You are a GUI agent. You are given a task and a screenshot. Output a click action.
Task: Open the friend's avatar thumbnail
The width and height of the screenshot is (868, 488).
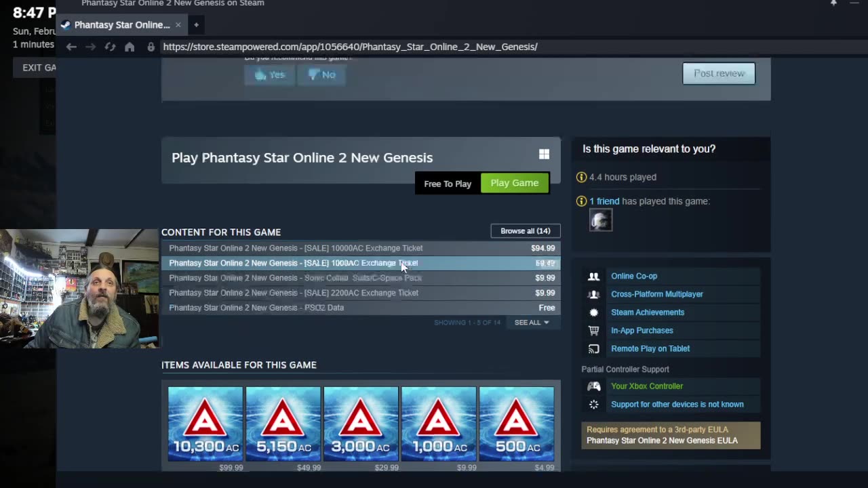(x=601, y=220)
